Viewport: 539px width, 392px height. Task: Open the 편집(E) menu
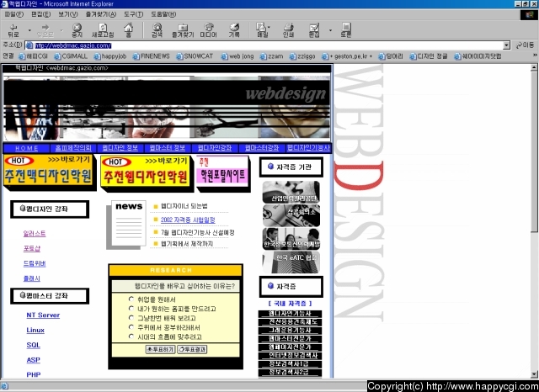(x=40, y=14)
